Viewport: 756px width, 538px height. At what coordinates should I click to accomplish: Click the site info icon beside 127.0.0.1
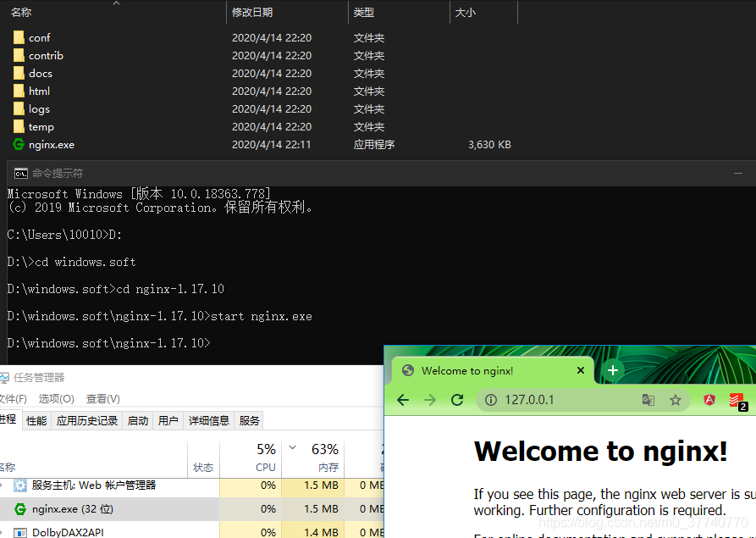491,399
